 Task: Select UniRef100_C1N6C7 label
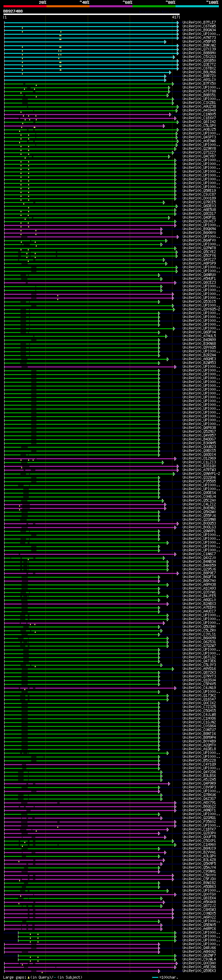[199, 554]
